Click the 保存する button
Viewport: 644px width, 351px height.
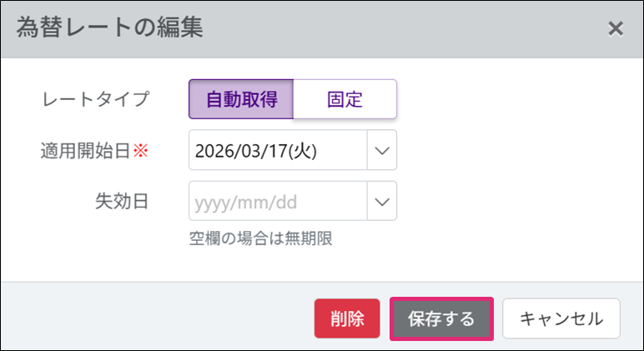click(441, 318)
